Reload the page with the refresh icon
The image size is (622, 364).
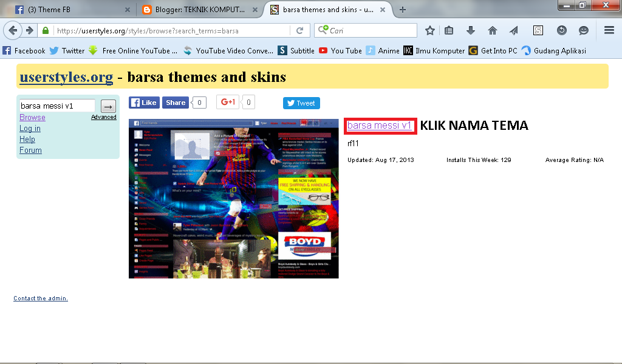click(x=300, y=30)
